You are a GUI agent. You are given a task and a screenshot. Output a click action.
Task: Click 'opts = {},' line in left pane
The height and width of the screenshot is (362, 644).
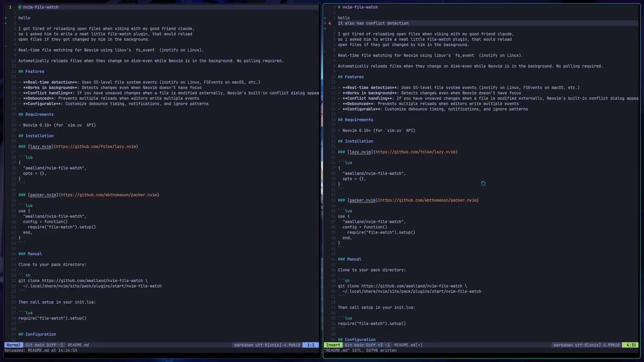point(34,173)
